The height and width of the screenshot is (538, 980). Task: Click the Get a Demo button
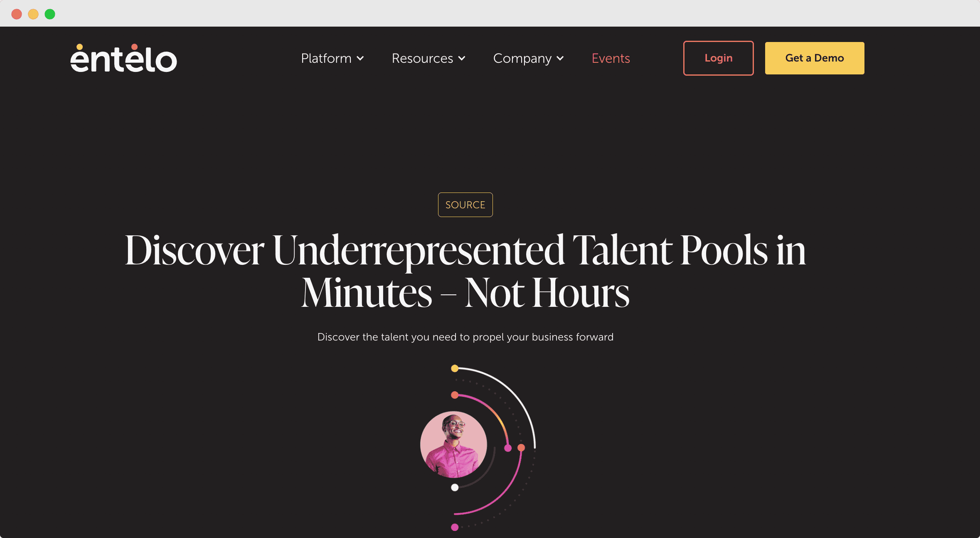tap(814, 58)
